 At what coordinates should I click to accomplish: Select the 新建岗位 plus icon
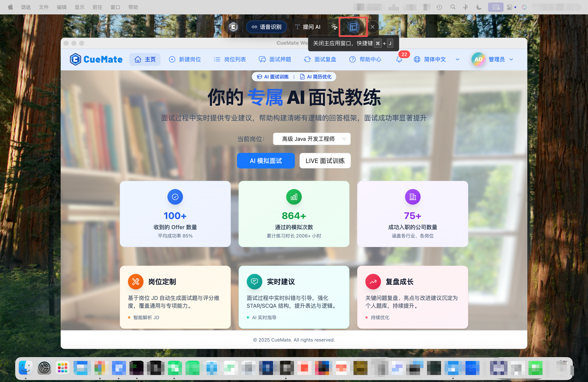172,59
